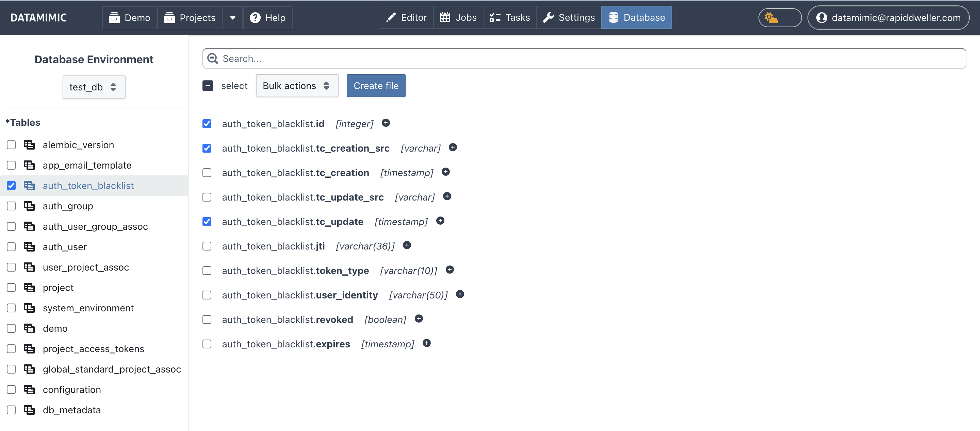Open the Projects menu

190,17
